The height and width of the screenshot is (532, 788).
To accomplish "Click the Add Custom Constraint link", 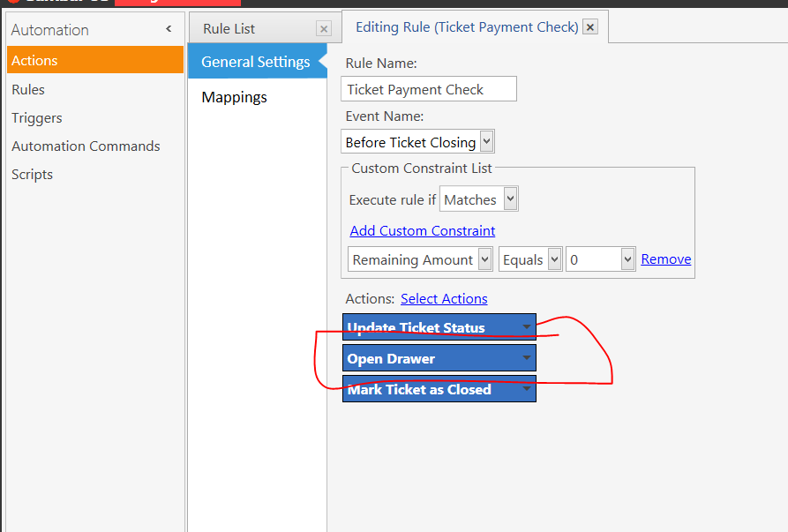I will click(x=423, y=230).
